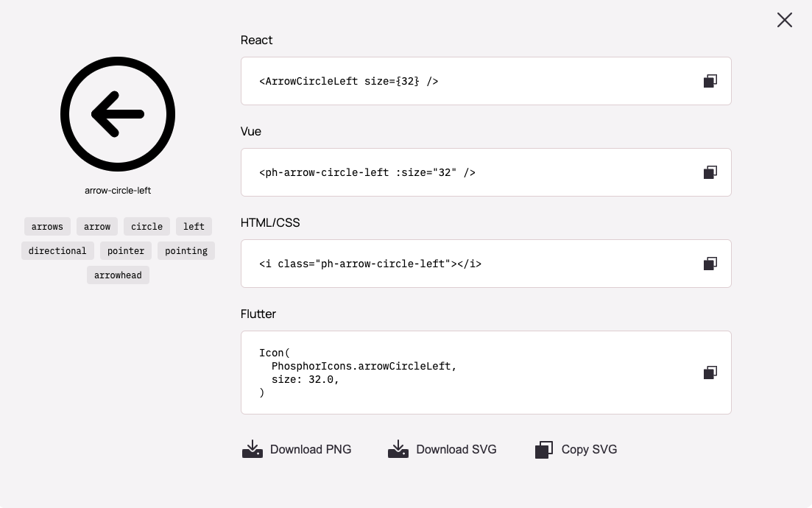Copy the Vue code snippet
The height and width of the screenshot is (508, 812).
coord(710,172)
